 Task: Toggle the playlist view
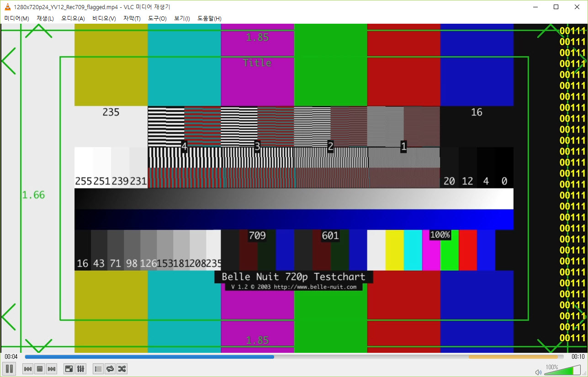pos(98,368)
